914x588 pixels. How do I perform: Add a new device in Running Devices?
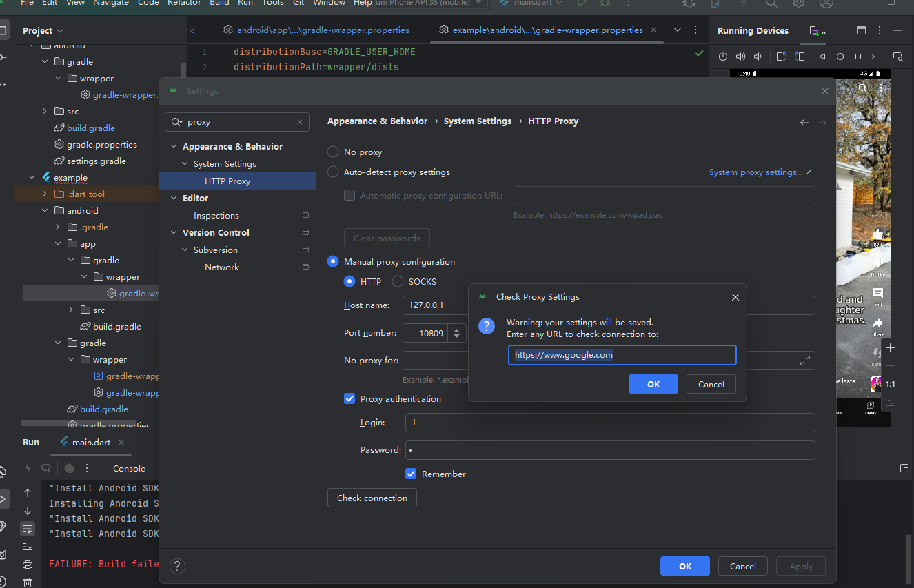(835, 30)
